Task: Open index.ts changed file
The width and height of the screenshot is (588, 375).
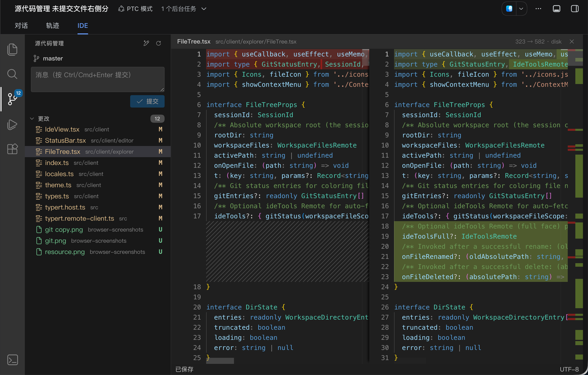Action: coord(98,163)
